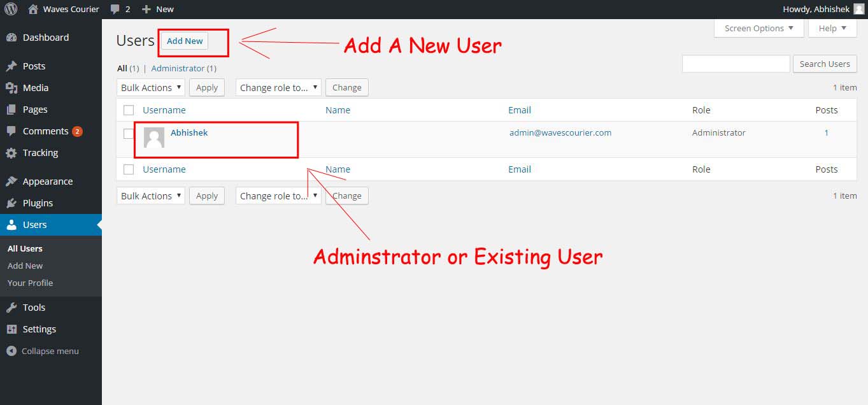Open the bottom Bulk Actions dropdown
Screen dimensions: 868x405
(x=151, y=195)
